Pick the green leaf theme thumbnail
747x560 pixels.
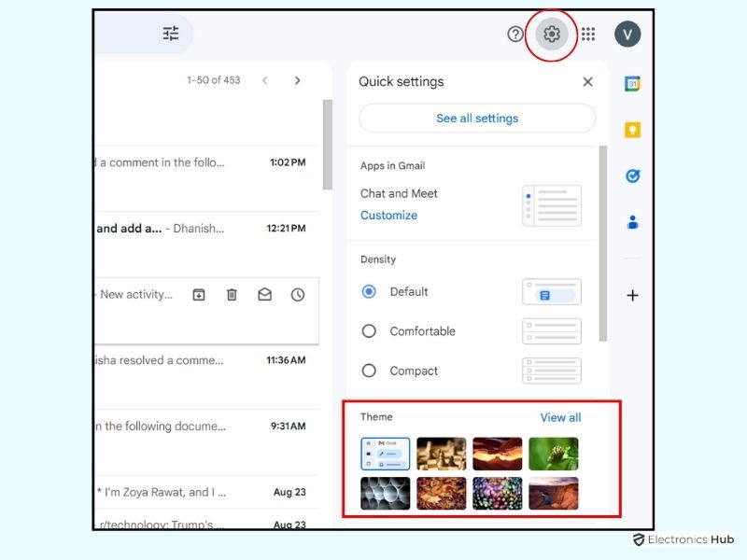(554, 454)
